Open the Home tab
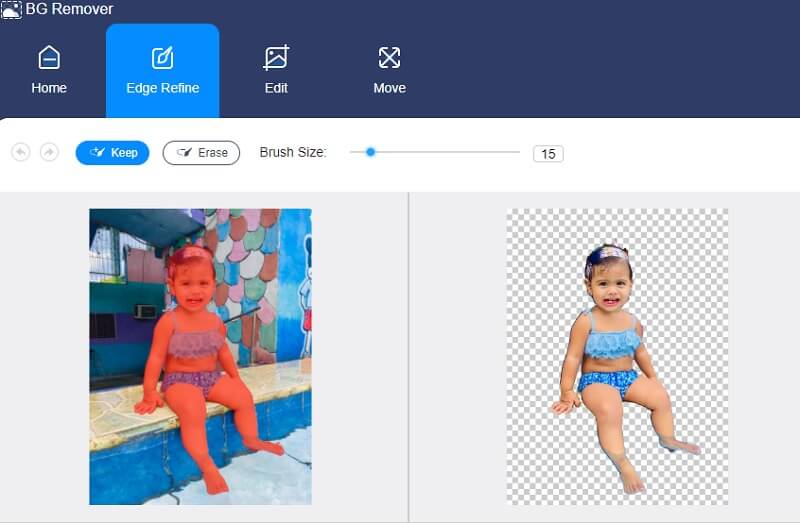Screen dimensions: 800x523 pos(49,70)
